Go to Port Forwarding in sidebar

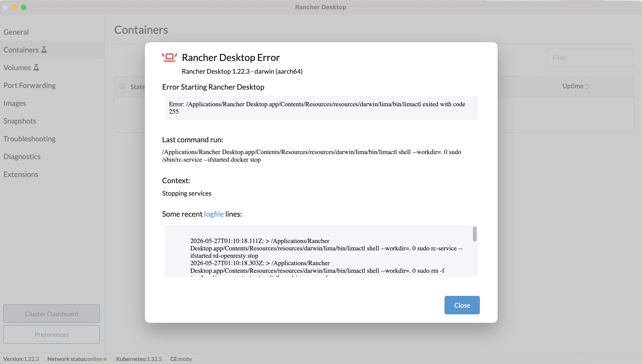click(52, 85)
